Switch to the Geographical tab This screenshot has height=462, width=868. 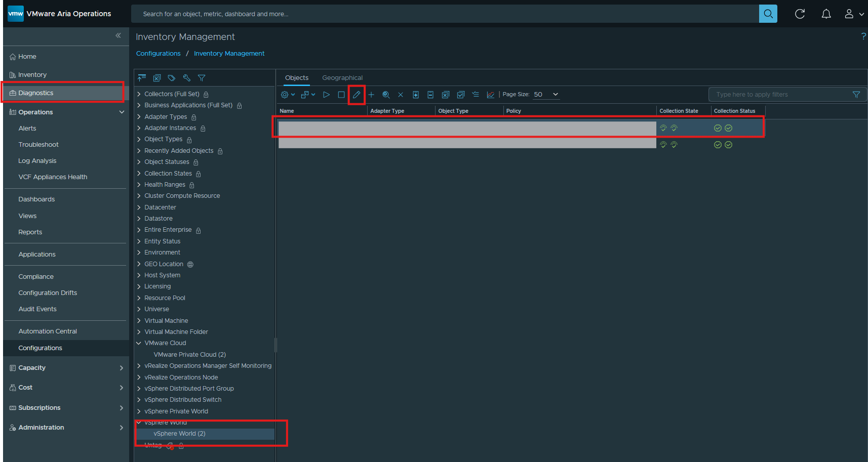pyautogui.click(x=342, y=78)
